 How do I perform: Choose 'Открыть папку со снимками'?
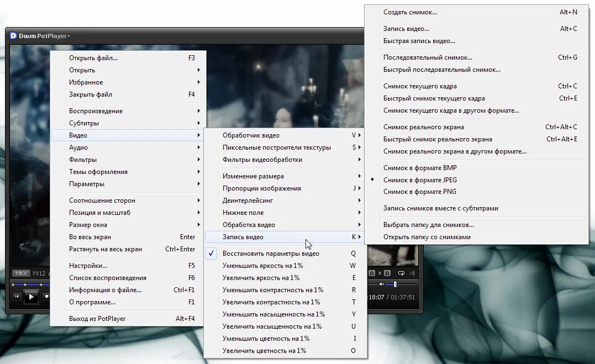point(477,237)
